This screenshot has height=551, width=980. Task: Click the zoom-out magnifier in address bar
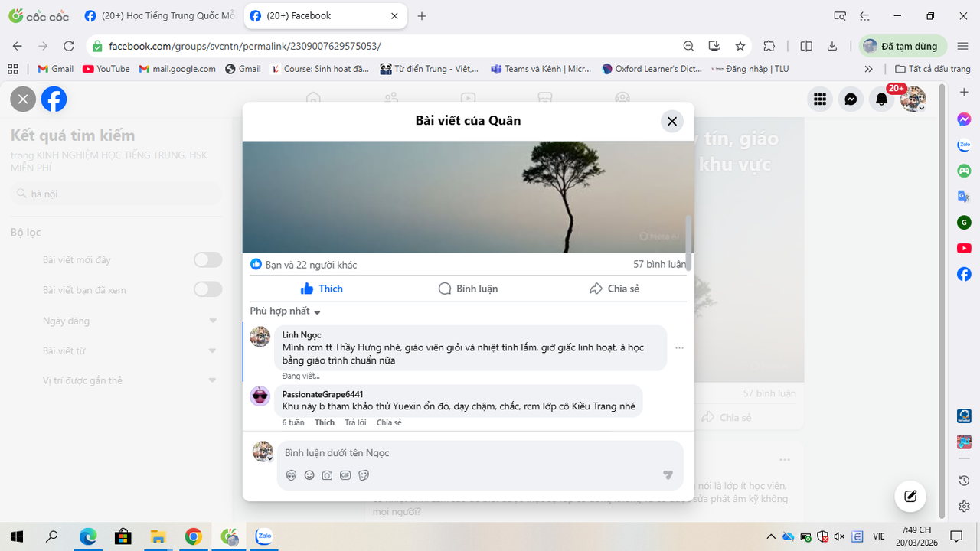pyautogui.click(x=688, y=46)
